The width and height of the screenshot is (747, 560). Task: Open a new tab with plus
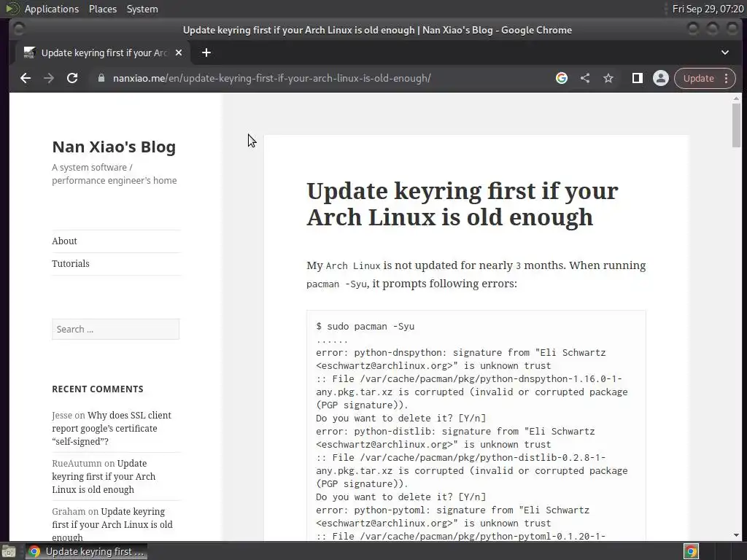click(x=206, y=52)
